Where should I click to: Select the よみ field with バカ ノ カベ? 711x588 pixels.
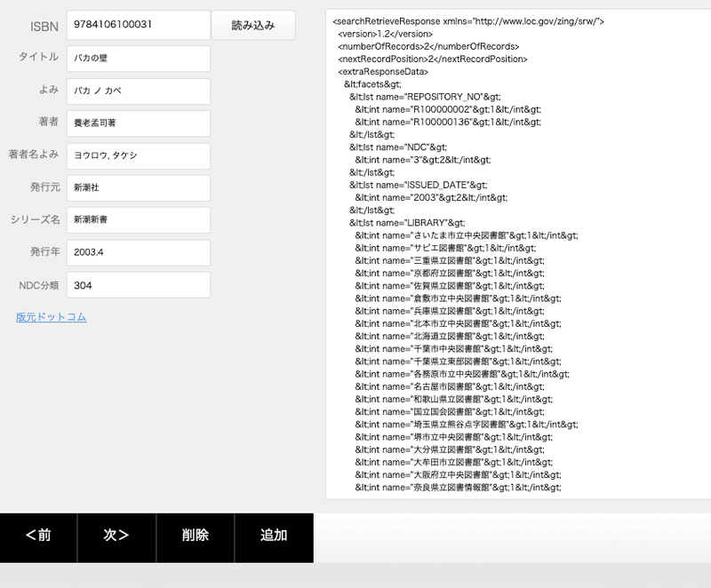pos(139,91)
